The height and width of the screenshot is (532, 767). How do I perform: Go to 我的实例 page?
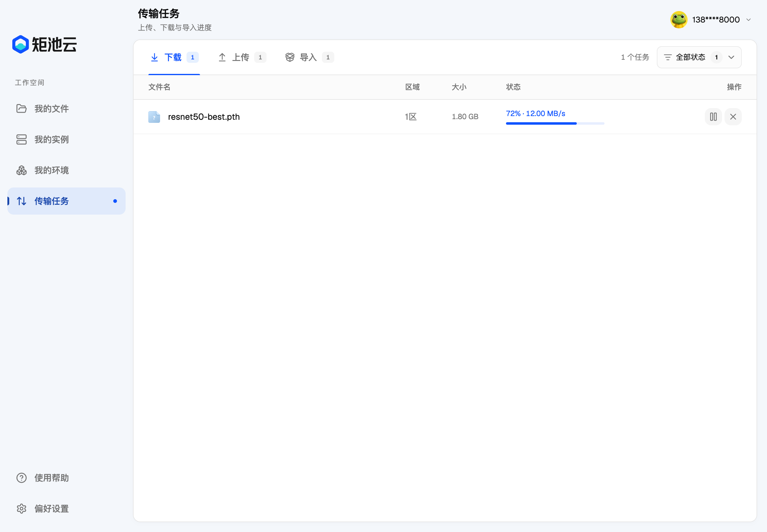coord(66,139)
